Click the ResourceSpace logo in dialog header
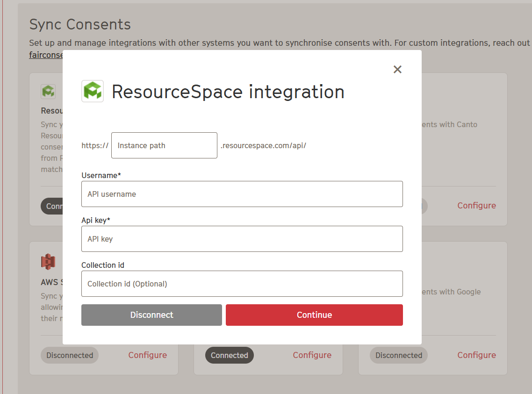Image resolution: width=532 pixels, height=394 pixels. coord(93,91)
